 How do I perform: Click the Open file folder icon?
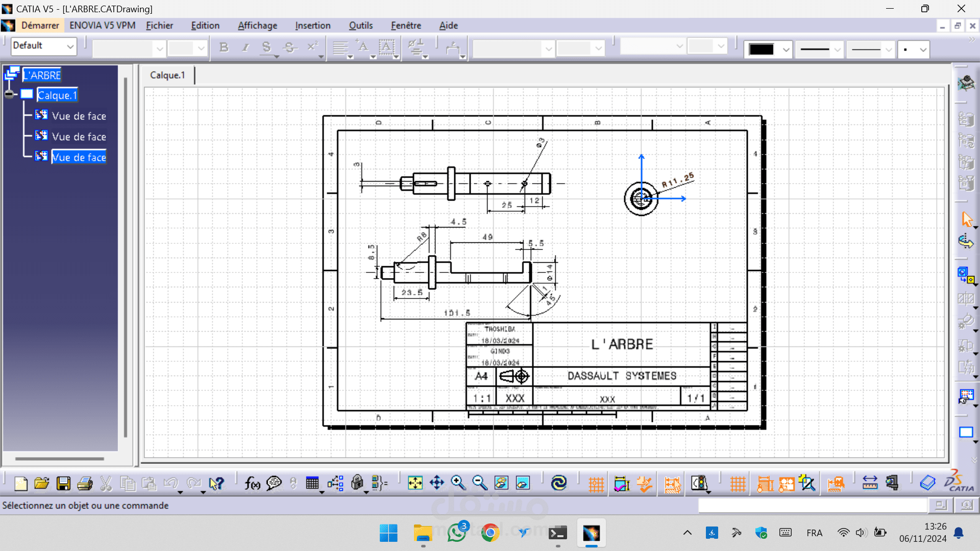click(x=41, y=483)
